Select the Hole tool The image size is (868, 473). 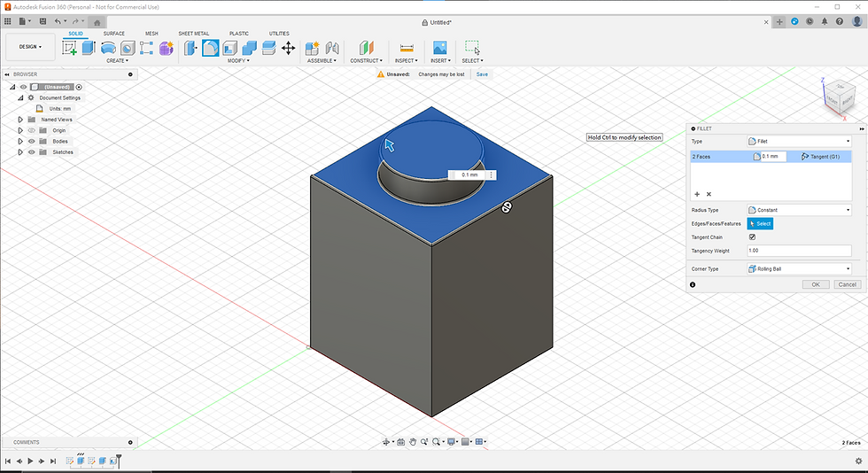coord(128,48)
